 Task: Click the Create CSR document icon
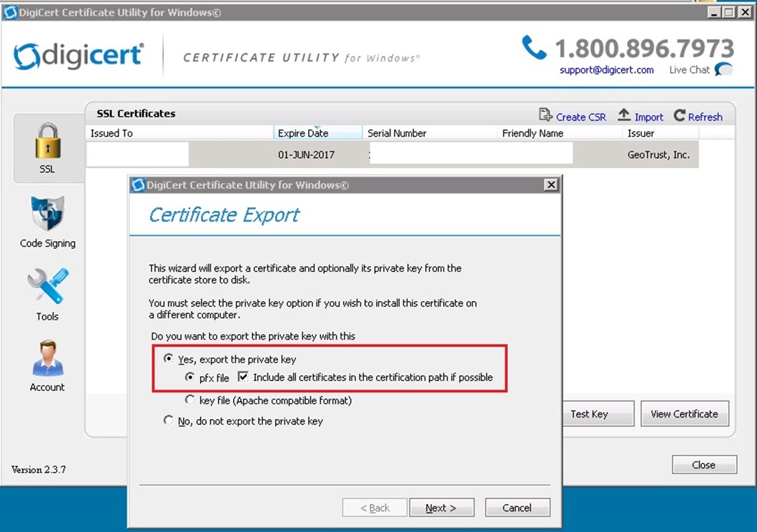click(x=545, y=115)
